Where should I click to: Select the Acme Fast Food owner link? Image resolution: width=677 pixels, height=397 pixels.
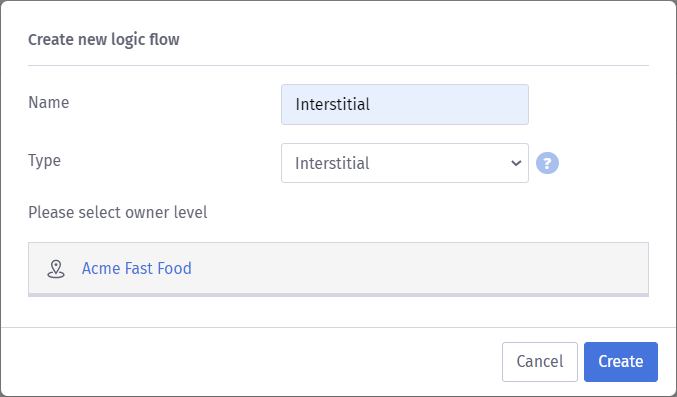[x=136, y=268]
